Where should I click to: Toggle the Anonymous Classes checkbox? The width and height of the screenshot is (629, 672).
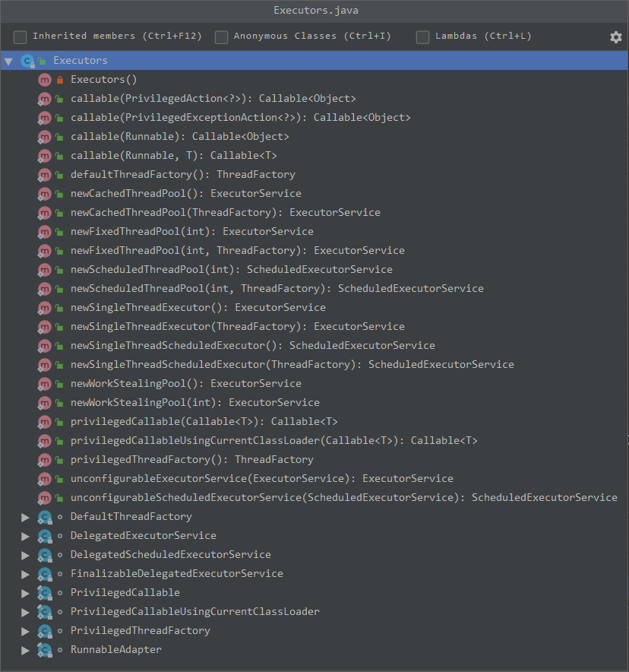coord(221,36)
